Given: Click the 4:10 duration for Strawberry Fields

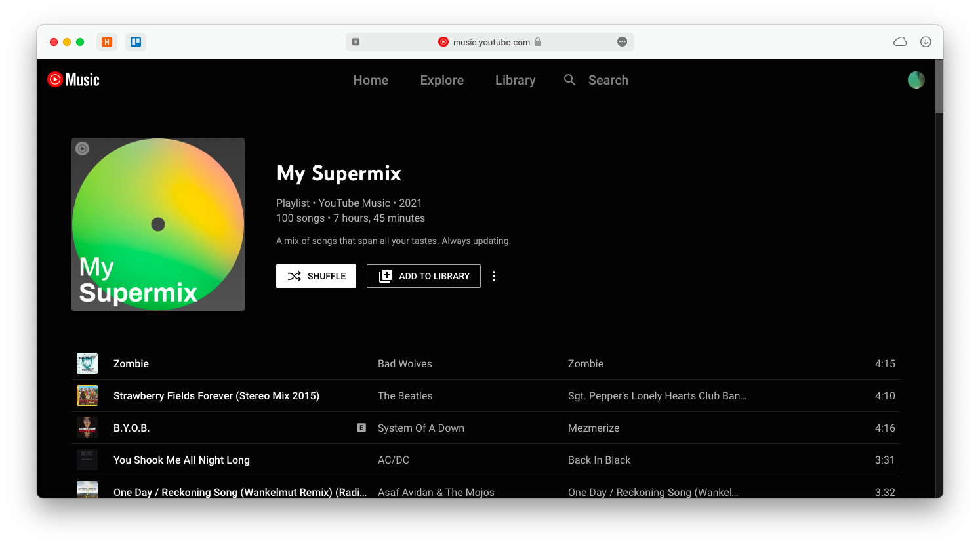Looking at the screenshot, I should (x=885, y=395).
